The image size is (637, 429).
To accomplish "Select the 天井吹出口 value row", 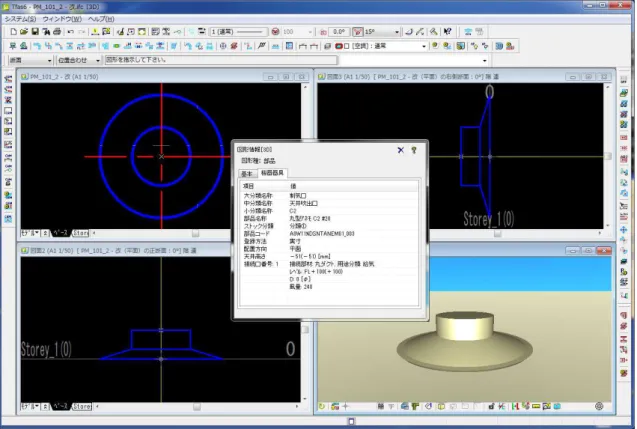I will pyautogui.click(x=303, y=203).
